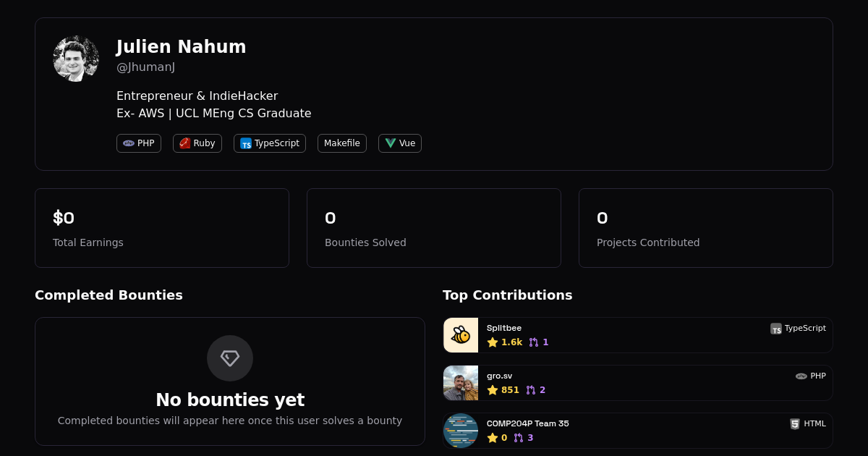
Task: Select the Vue language tag
Action: tap(400, 143)
